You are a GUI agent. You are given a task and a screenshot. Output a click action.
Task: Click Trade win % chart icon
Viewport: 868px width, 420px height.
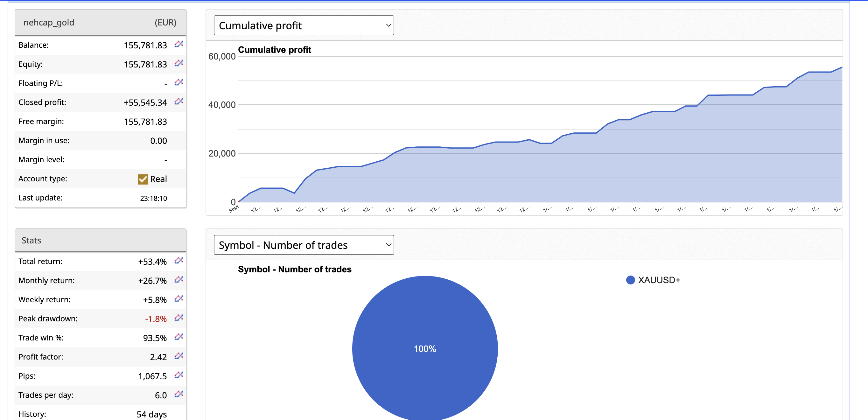point(178,337)
